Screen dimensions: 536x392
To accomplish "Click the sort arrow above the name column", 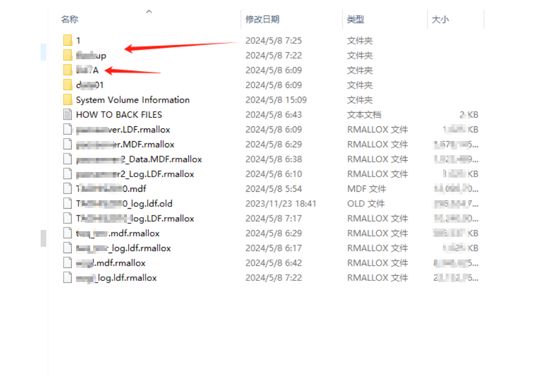I will (149, 11).
